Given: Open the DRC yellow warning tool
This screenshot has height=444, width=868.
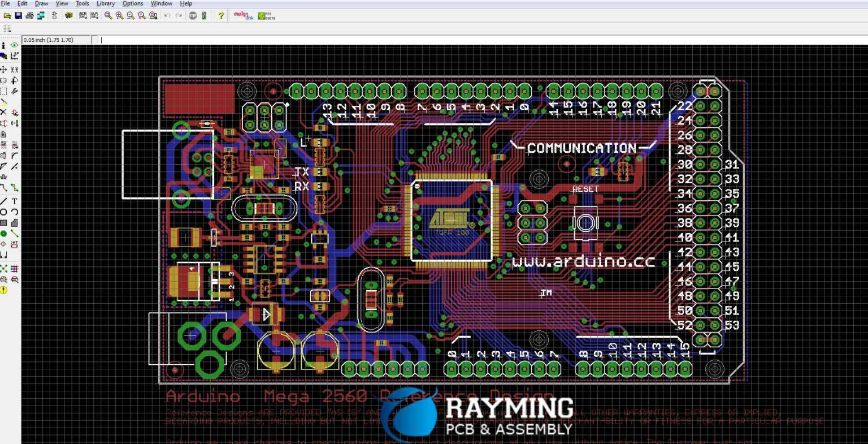Looking at the screenshot, I should 3,290.
